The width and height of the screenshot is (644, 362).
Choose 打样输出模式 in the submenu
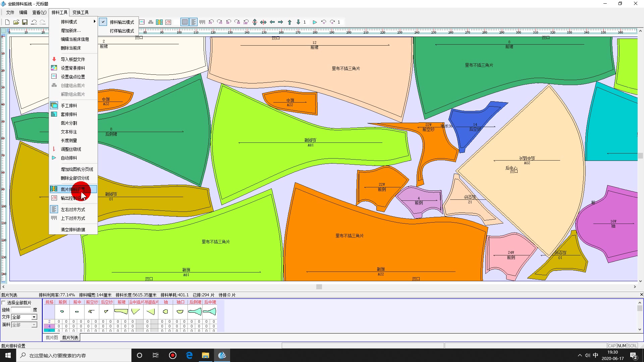122,31
